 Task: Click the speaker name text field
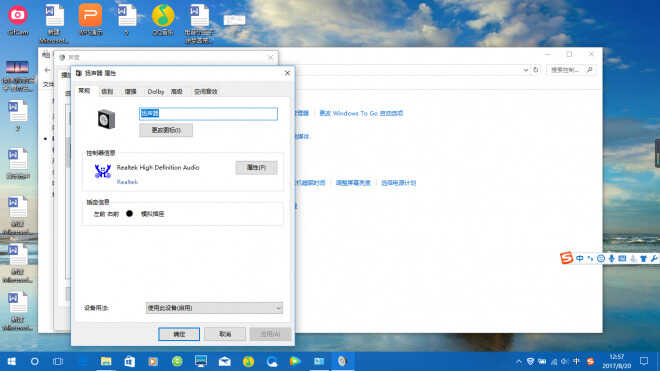coord(208,113)
